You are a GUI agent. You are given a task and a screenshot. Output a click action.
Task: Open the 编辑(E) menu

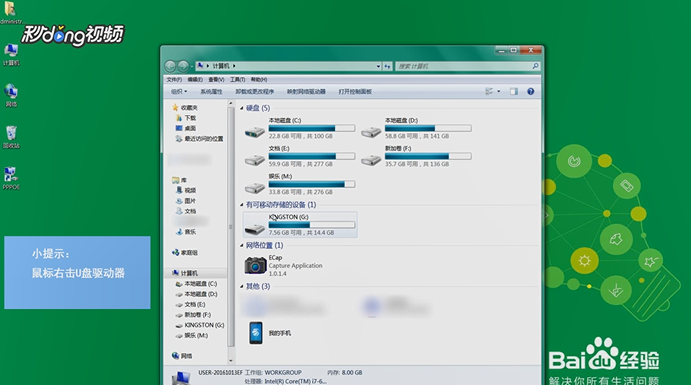195,80
